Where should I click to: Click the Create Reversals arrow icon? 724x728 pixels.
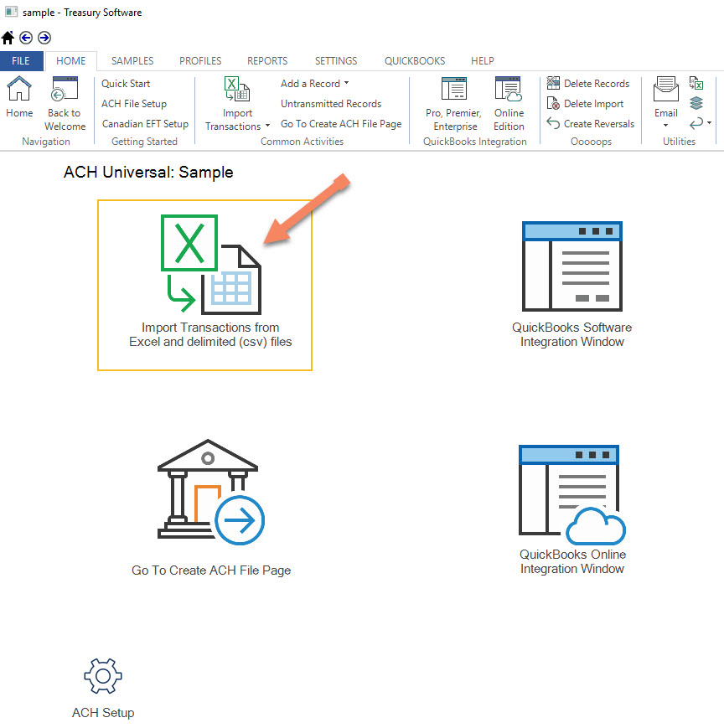(553, 123)
